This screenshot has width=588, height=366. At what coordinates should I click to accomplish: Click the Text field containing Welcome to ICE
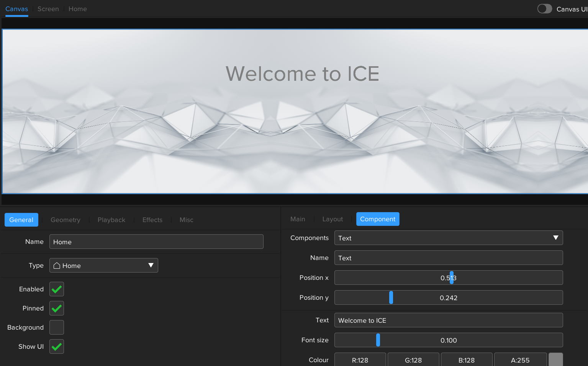point(448,320)
